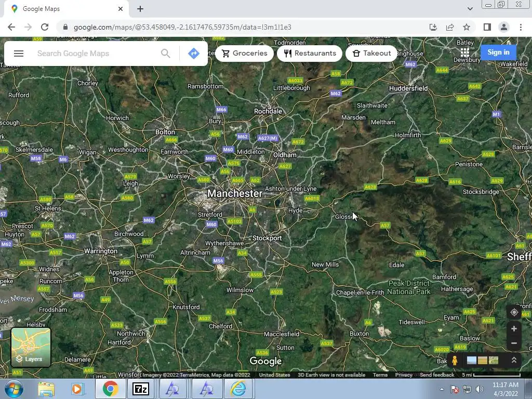Filter by Restaurants chip
This screenshot has height=399, width=532.
310,54
